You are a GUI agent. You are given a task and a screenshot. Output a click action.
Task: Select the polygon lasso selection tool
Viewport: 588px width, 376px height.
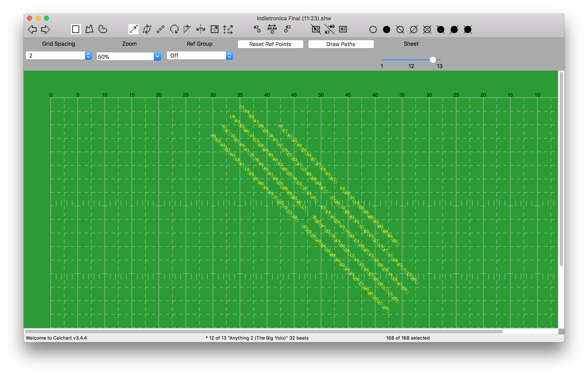(x=89, y=29)
